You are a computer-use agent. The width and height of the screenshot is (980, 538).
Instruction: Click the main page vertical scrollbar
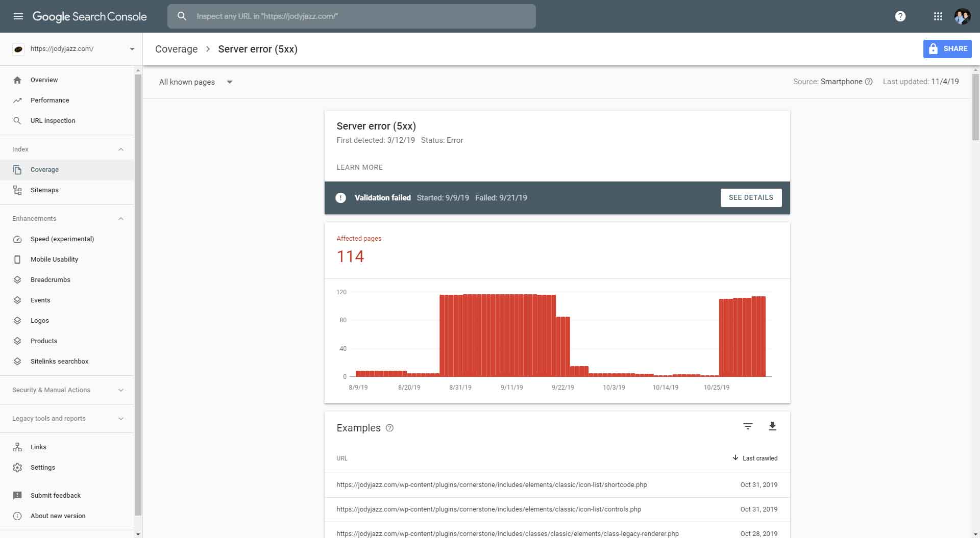975,107
